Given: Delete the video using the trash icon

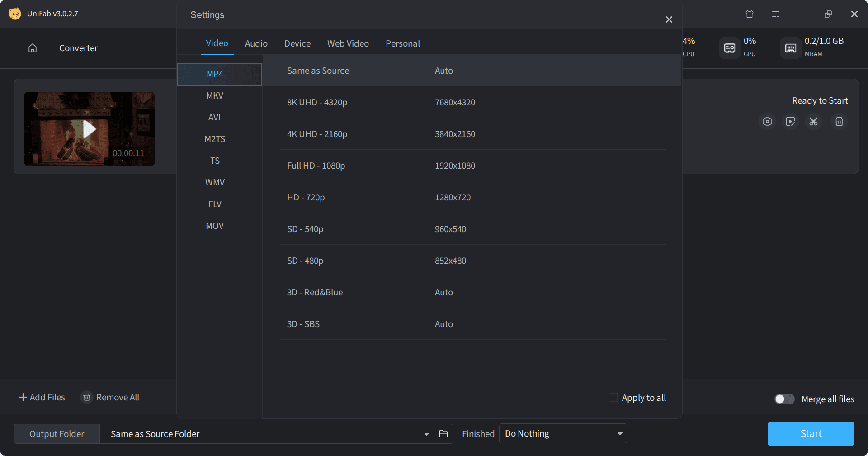Looking at the screenshot, I should point(839,122).
